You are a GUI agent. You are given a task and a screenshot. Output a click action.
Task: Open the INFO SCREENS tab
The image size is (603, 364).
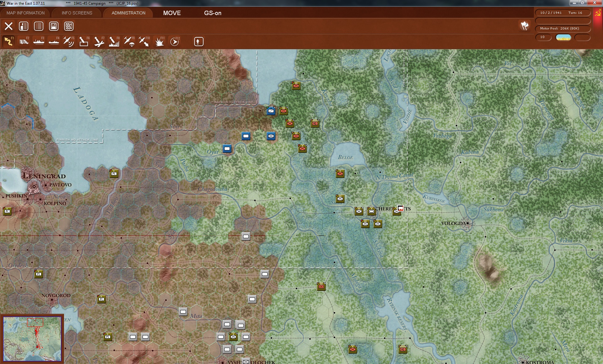pyautogui.click(x=77, y=13)
